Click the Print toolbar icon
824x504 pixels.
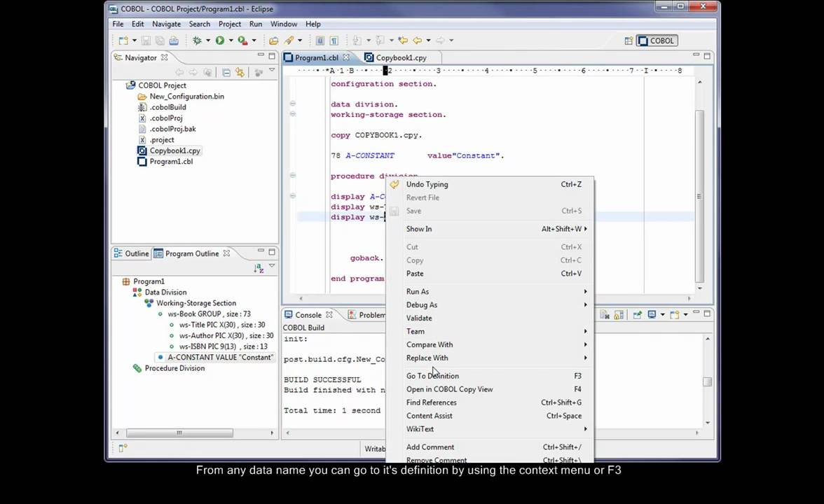coord(174,41)
